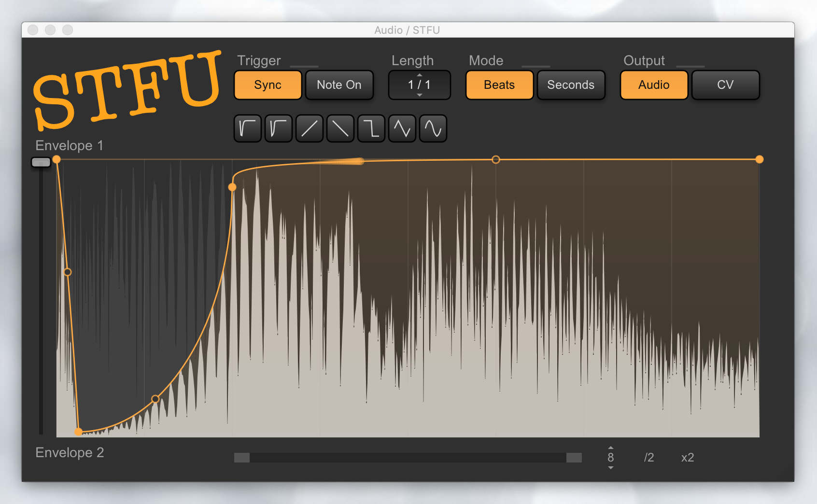Open the Envelope 1 section
The image size is (817, 504).
[x=70, y=146]
